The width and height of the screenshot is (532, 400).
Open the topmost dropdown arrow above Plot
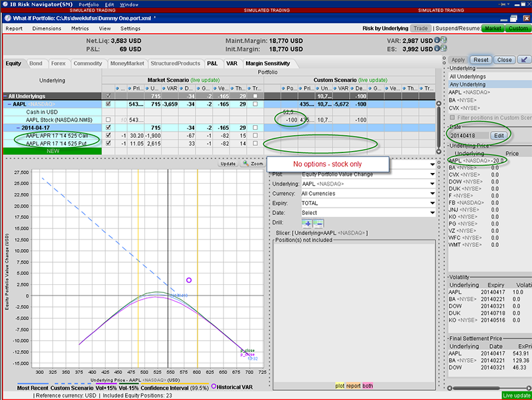(x=432, y=164)
